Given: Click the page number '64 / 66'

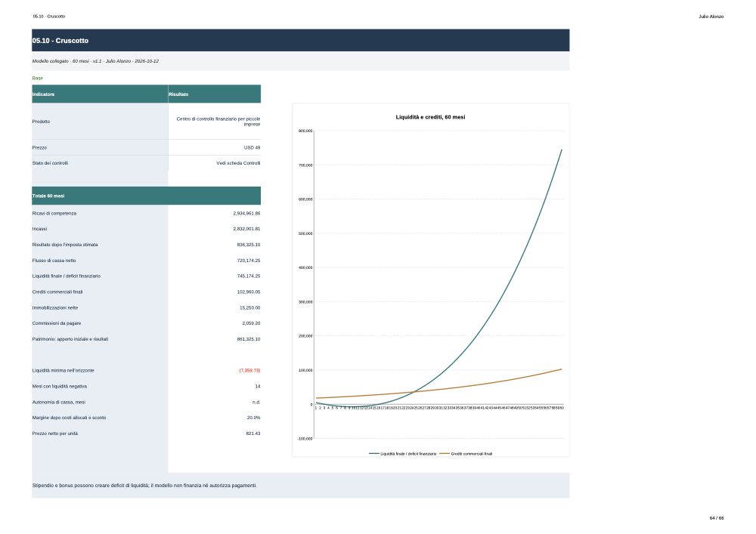Looking at the screenshot, I should click(x=717, y=518).
